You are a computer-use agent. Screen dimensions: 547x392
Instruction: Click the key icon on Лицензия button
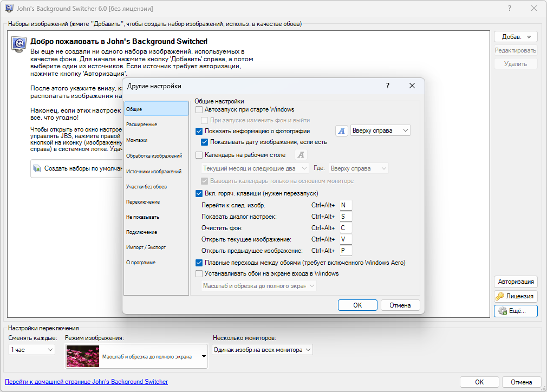point(500,296)
